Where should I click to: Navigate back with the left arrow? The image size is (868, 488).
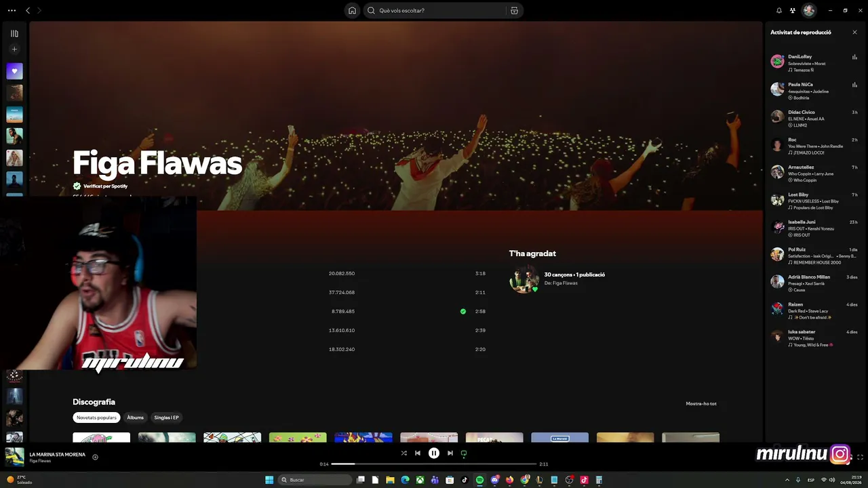coord(28,10)
